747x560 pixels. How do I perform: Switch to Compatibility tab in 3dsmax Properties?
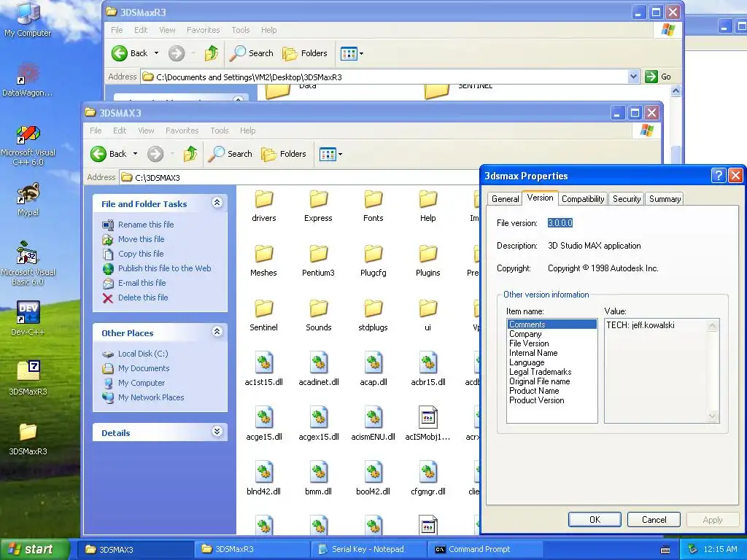coord(583,199)
